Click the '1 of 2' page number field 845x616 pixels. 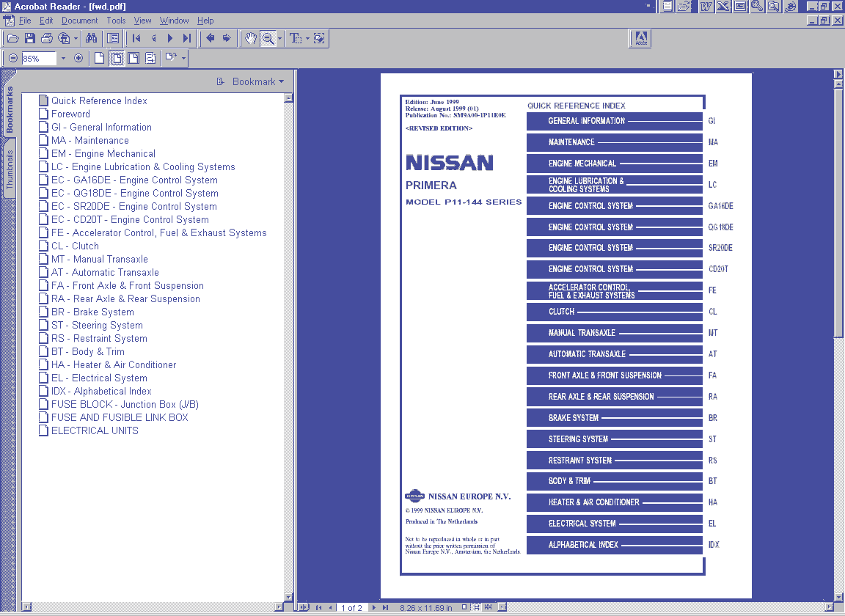click(x=351, y=608)
